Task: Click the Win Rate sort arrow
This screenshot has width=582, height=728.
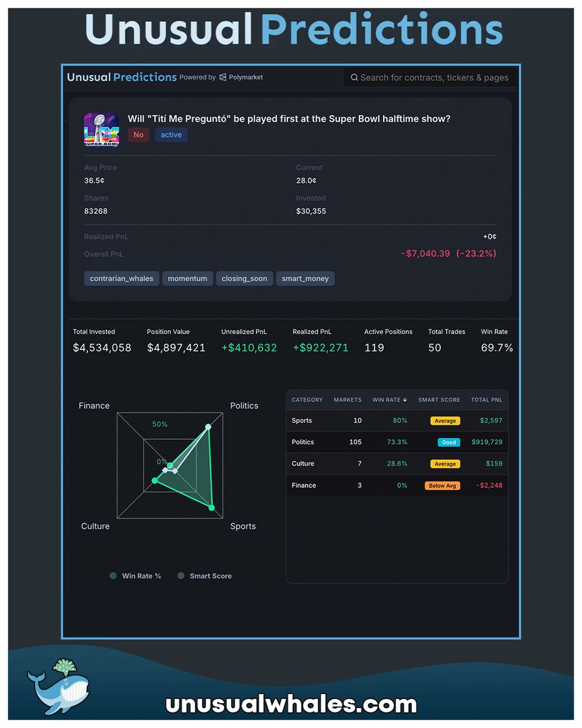Action: pos(405,400)
